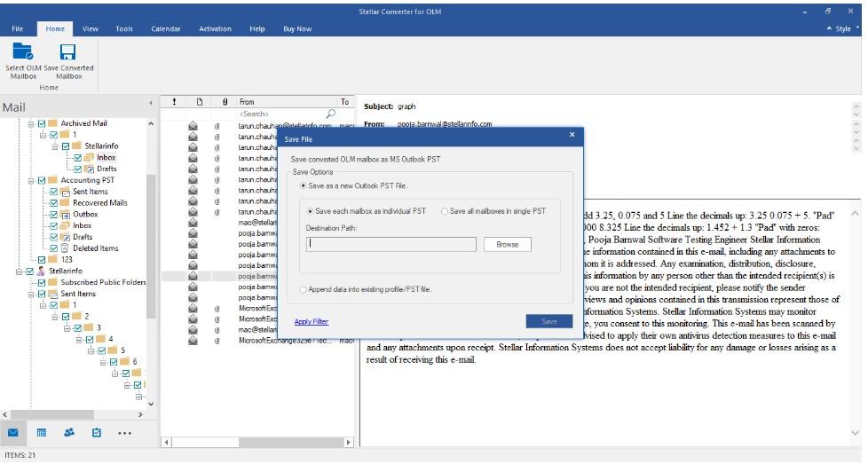Screen dimensions: 868x464
Task: Click Sent Items folder icon under Accounting PST
Action: (x=65, y=192)
